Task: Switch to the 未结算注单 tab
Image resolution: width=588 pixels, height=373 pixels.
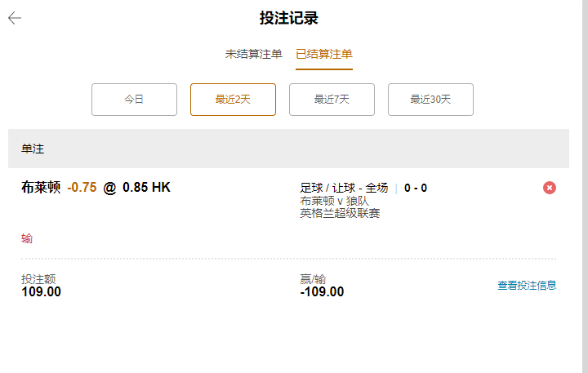Action: [253, 55]
